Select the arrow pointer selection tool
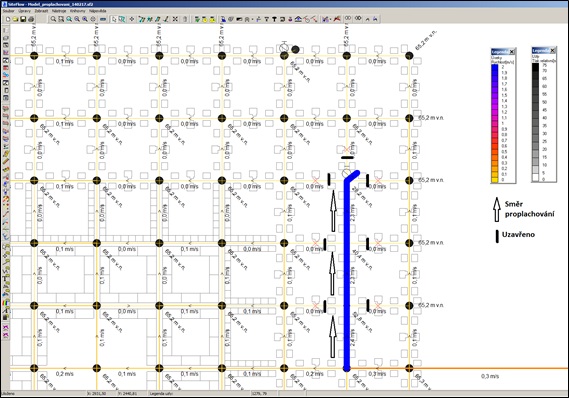569x398 pixels. click(x=114, y=19)
